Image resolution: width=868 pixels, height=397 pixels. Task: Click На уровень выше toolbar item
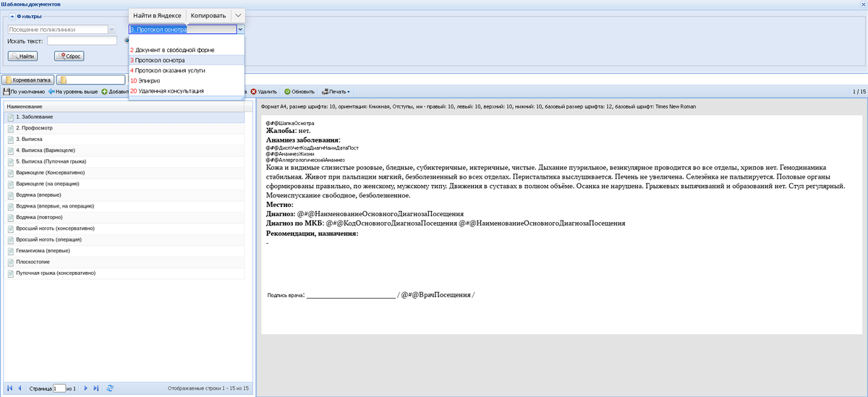pos(73,92)
